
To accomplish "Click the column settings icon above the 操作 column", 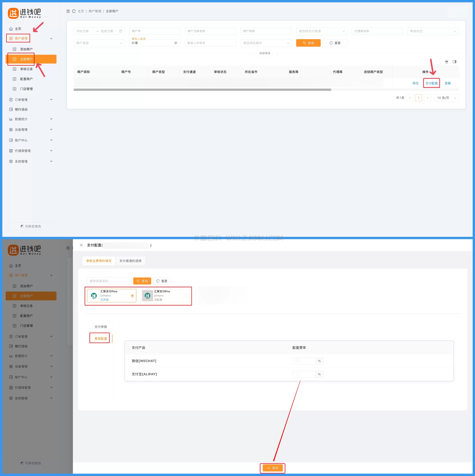I will click(x=455, y=62).
